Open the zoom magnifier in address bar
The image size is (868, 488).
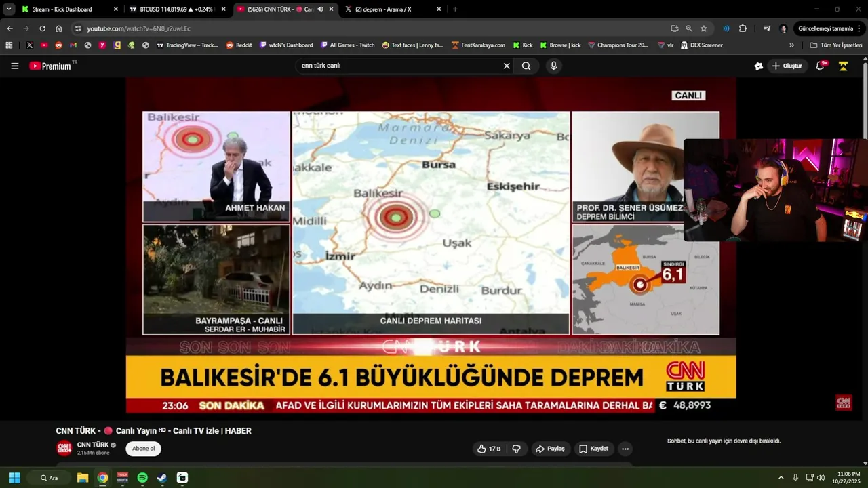click(689, 28)
